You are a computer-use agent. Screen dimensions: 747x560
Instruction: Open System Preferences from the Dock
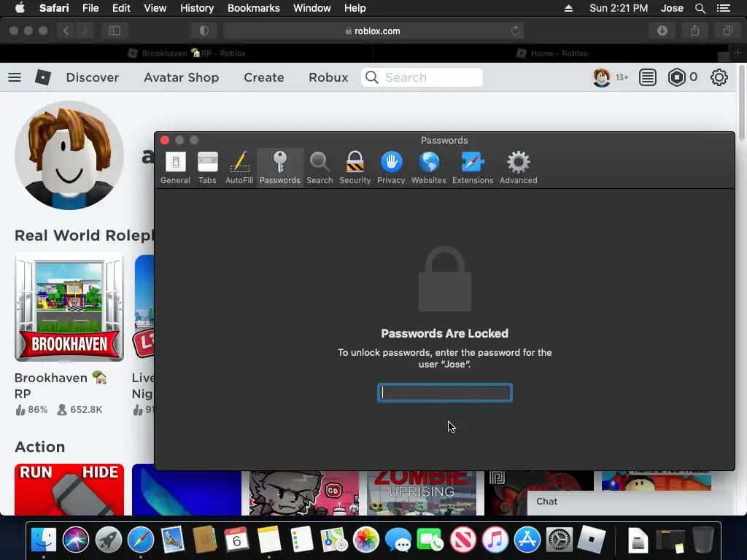point(560,540)
